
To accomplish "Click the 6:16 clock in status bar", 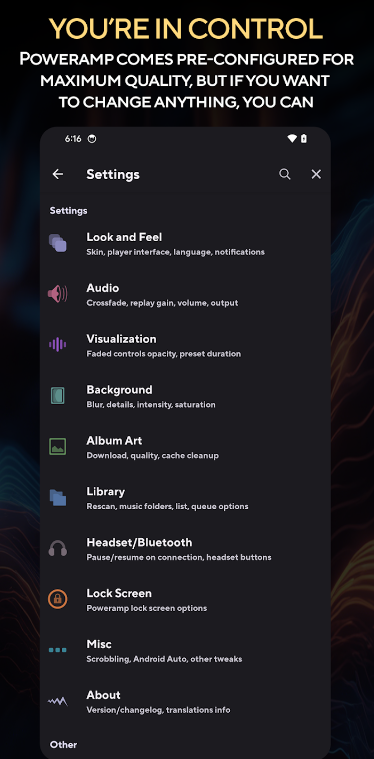I will (73, 139).
